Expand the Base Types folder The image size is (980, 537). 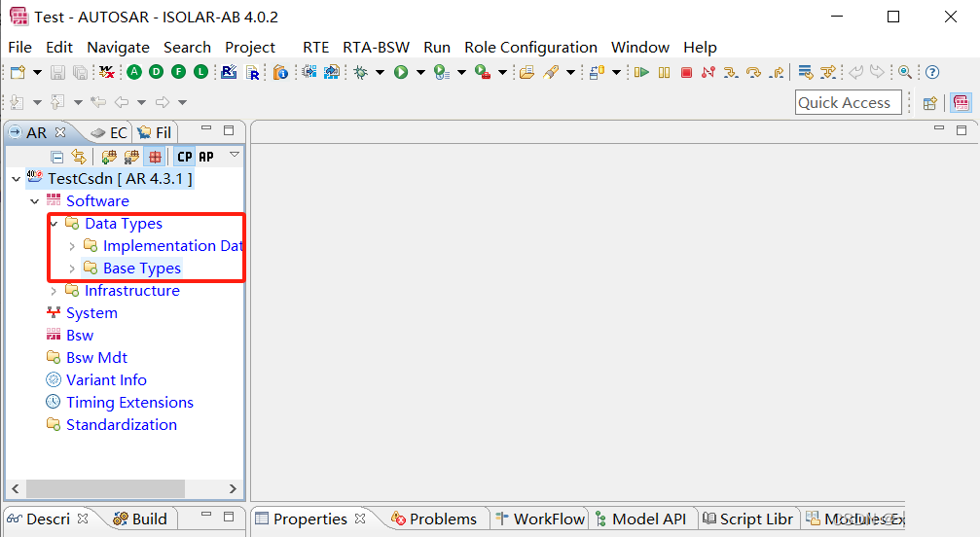pos(72,268)
